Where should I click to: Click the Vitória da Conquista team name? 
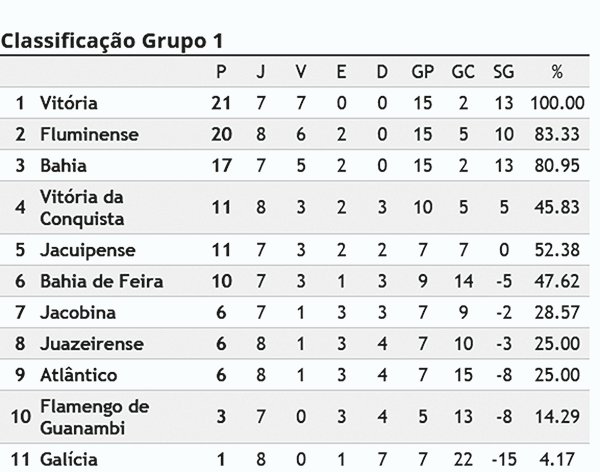click(82, 208)
